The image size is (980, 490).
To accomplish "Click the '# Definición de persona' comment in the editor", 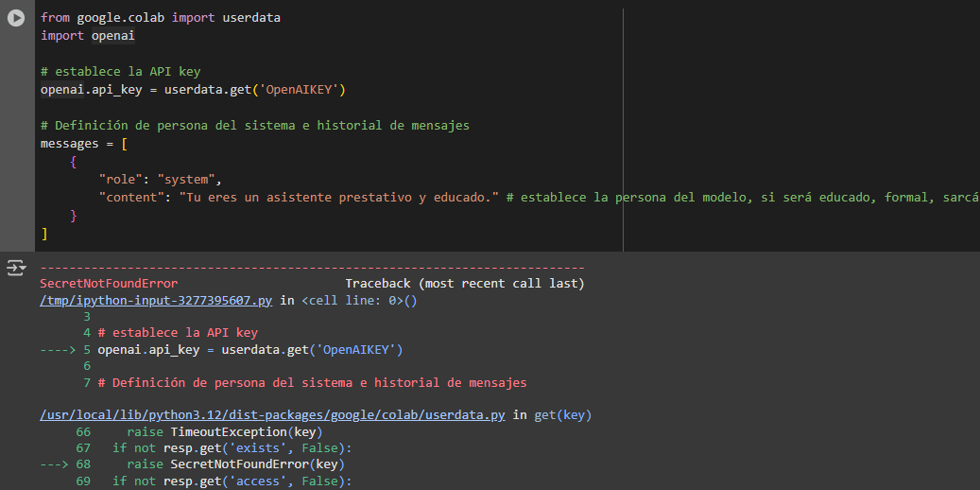I will [x=255, y=126].
